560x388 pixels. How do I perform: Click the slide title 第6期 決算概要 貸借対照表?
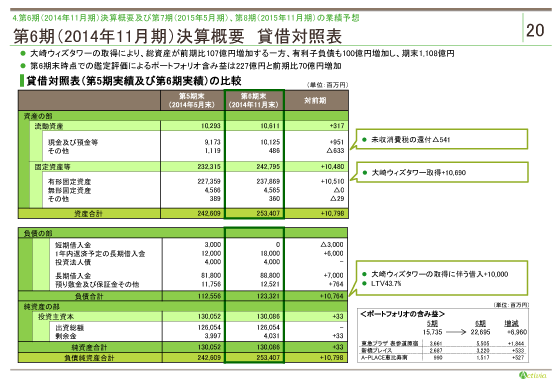coord(178,36)
